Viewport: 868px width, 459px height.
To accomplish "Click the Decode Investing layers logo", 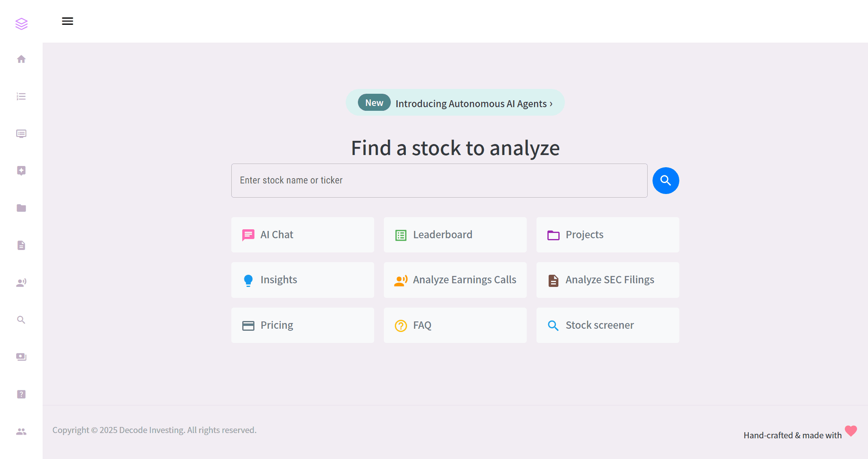I will point(22,24).
